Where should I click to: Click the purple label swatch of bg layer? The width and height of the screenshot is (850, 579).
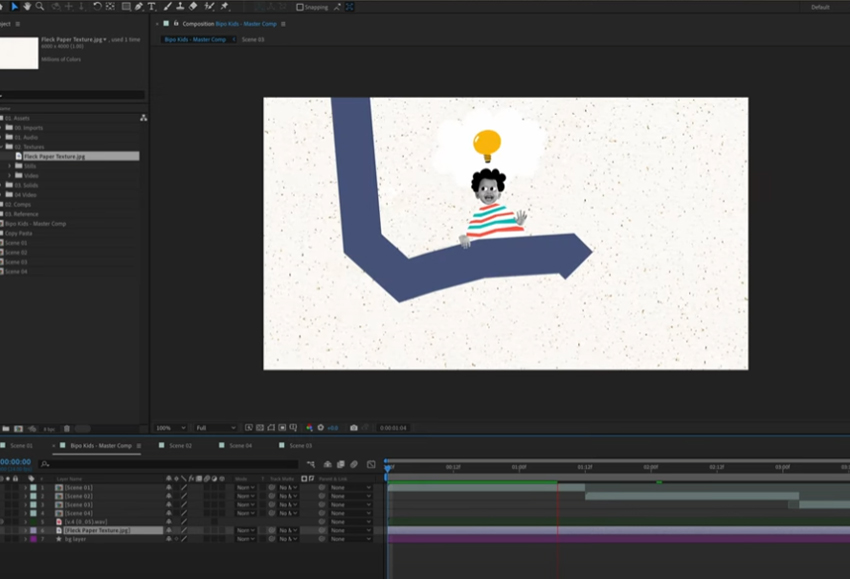tap(34, 539)
